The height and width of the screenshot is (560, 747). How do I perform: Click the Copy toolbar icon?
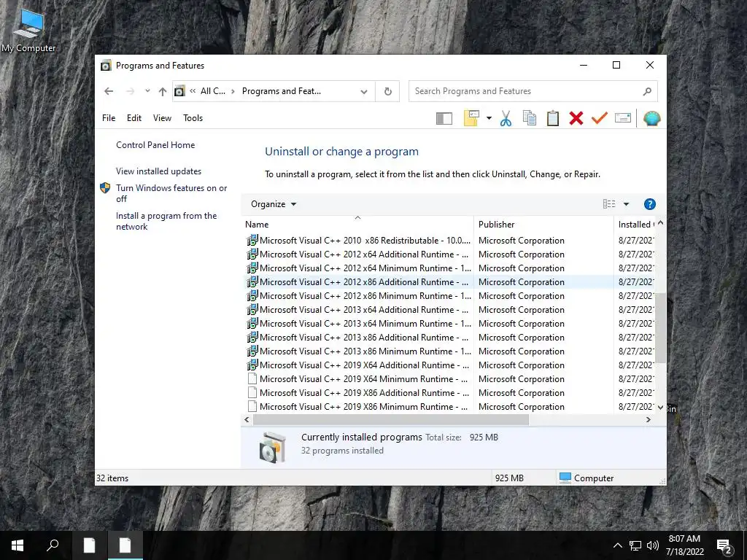[x=530, y=118]
